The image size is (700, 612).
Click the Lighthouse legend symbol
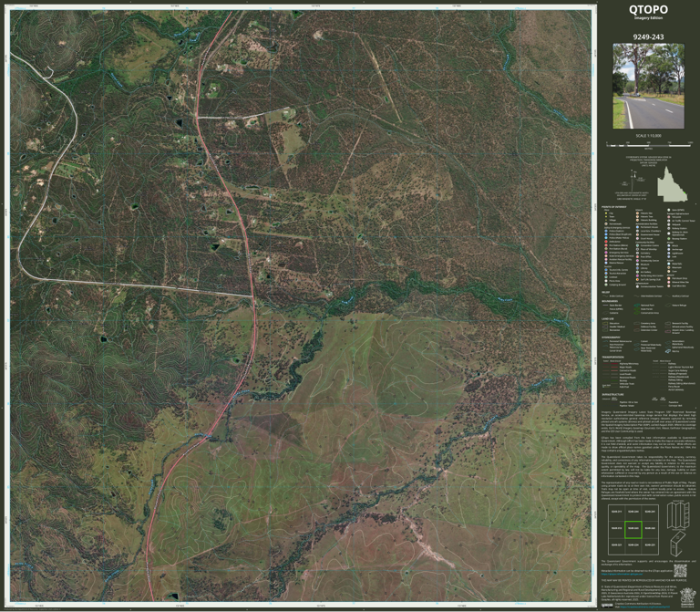669,254
